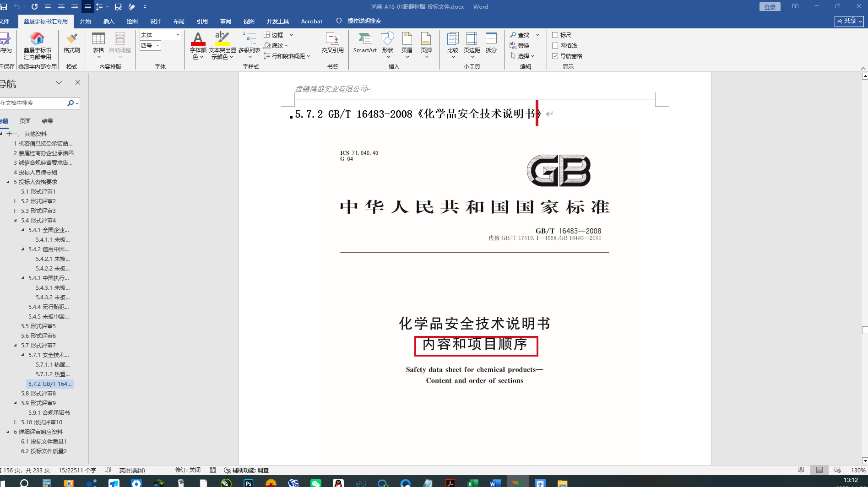The image size is (868, 487).
Task: Open the 表格 table tool
Action: 98,45
